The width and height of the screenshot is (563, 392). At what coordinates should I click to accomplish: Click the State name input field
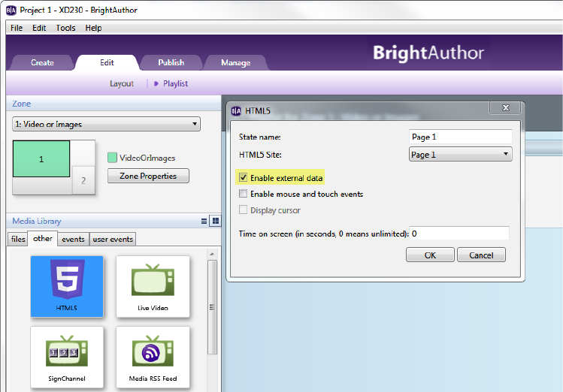(x=460, y=137)
